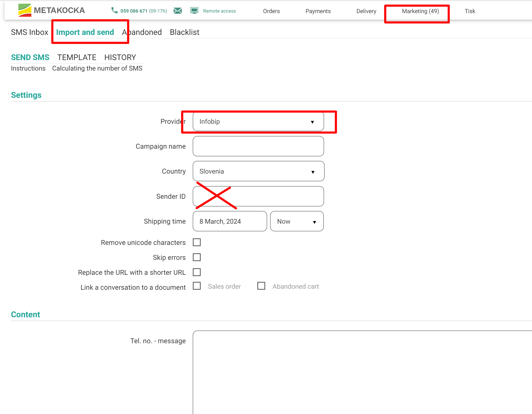Open the Marketing (49) menu

coord(420,11)
